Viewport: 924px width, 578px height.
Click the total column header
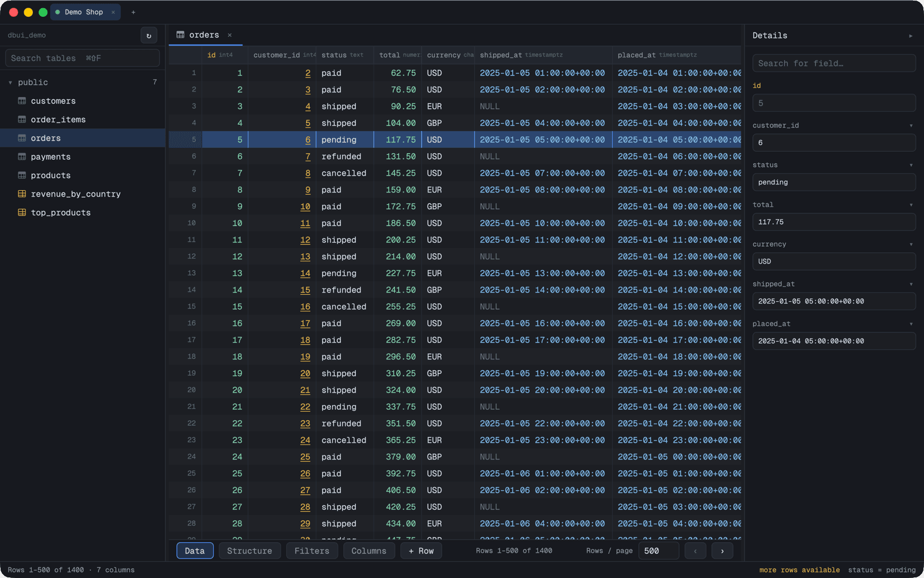tap(397, 55)
